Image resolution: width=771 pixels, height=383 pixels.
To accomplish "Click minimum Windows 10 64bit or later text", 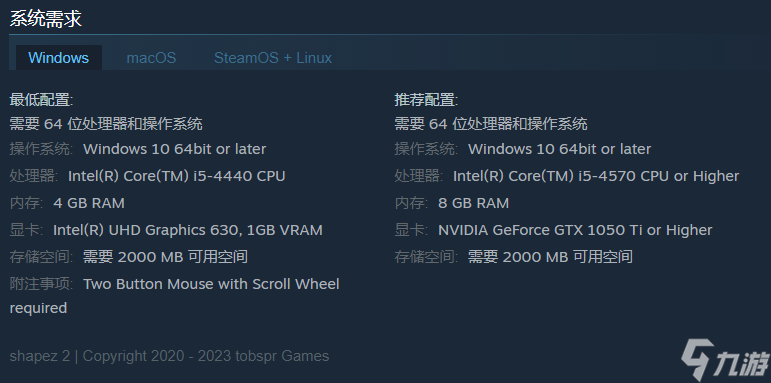I will (x=175, y=149).
